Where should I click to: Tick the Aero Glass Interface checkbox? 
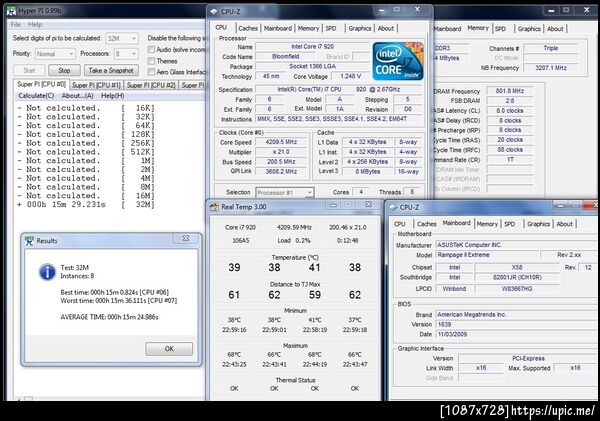[151, 72]
